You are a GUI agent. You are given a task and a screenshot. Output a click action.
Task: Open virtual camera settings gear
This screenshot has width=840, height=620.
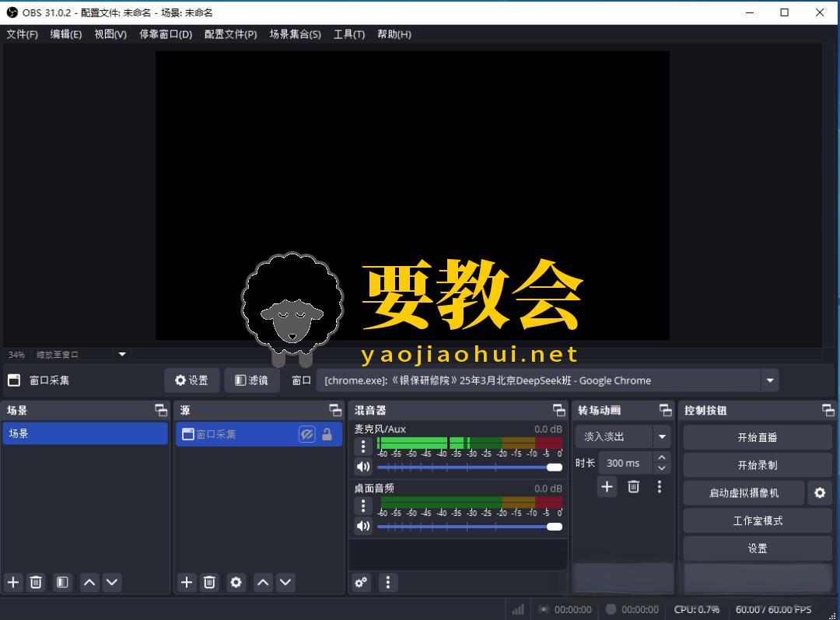[x=820, y=493]
